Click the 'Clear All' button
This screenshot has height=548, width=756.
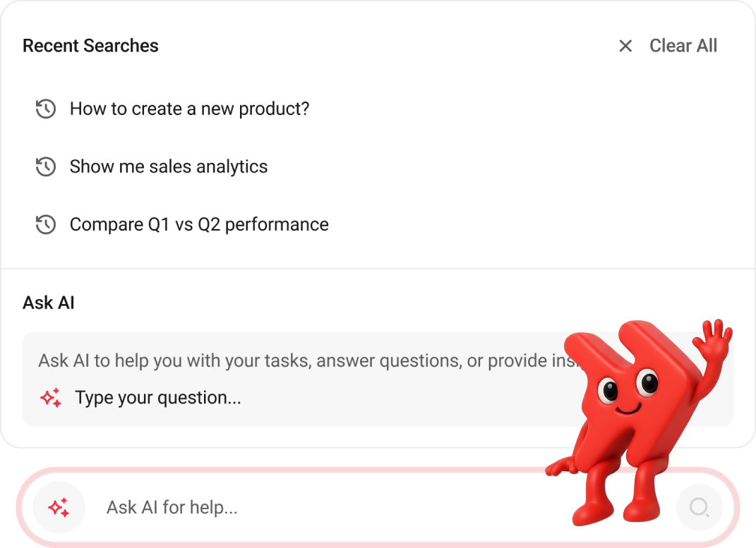[683, 46]
